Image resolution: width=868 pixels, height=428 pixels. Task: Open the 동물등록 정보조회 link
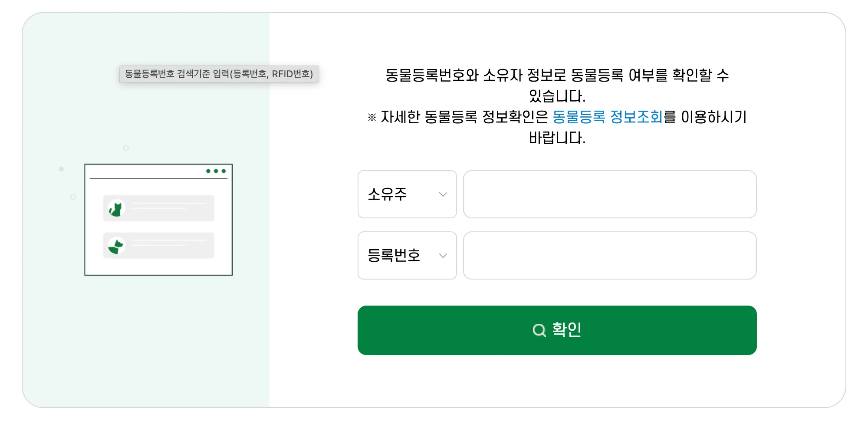[607, 117]
